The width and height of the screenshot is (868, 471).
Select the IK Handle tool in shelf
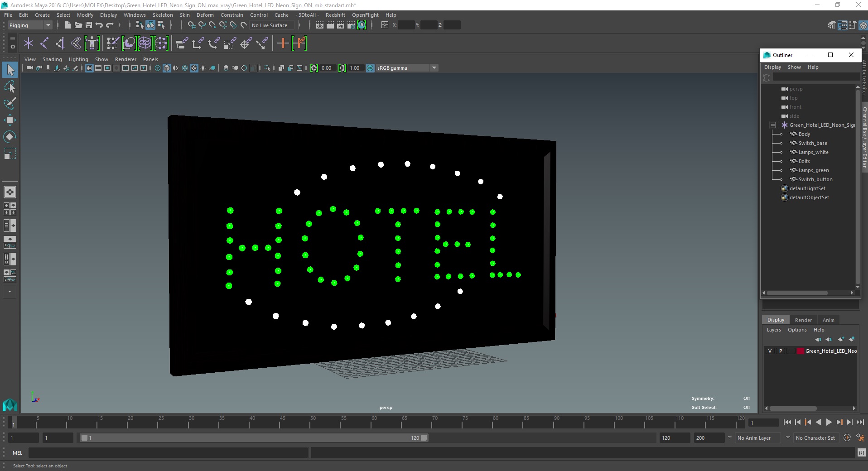click(60, 43)
